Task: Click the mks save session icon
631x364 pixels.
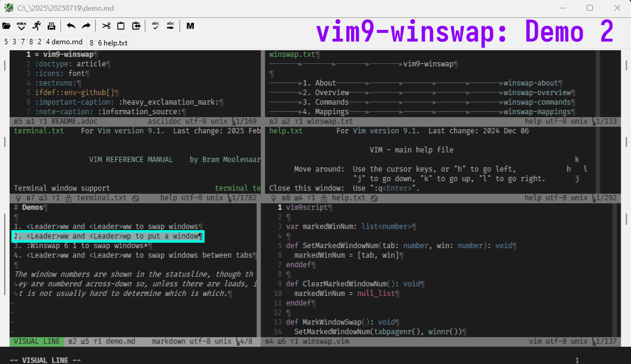Action: pyautogui.click(x=22, y=26)
